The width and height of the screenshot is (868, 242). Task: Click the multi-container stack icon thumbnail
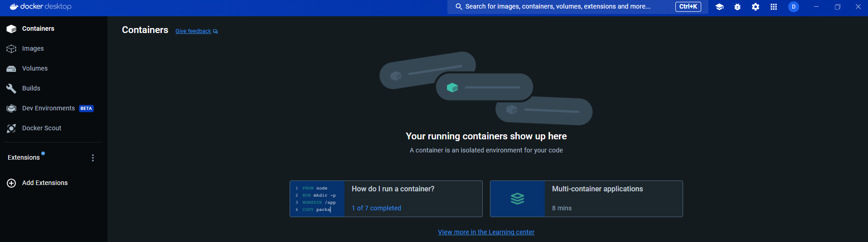coord(518,199)
